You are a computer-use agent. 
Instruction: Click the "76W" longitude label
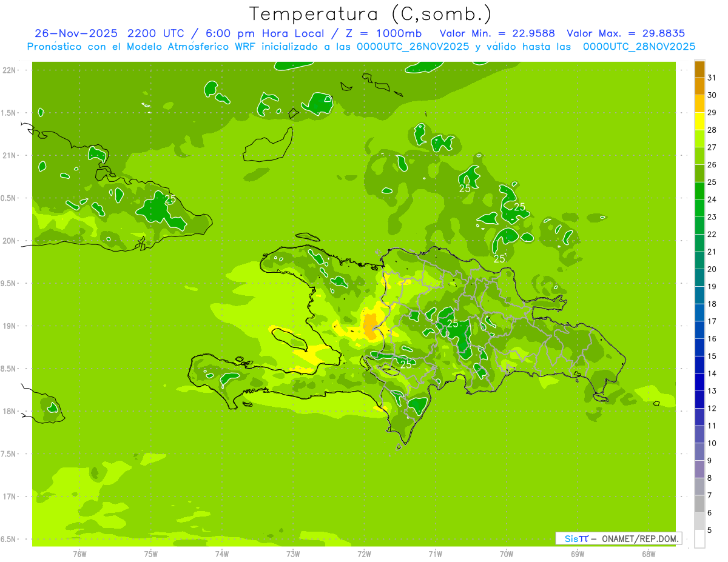(x=79, y=554)
